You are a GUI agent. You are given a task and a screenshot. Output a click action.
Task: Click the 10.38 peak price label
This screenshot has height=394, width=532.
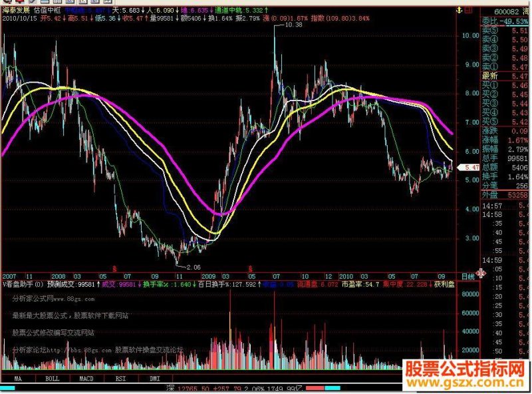(294, 25)
